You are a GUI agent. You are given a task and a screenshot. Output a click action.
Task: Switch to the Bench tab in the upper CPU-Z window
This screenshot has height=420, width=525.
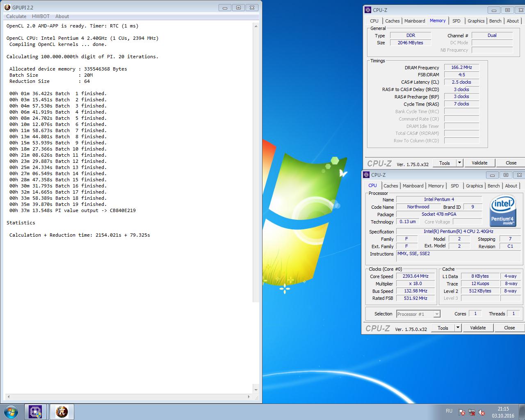(495, 21)
